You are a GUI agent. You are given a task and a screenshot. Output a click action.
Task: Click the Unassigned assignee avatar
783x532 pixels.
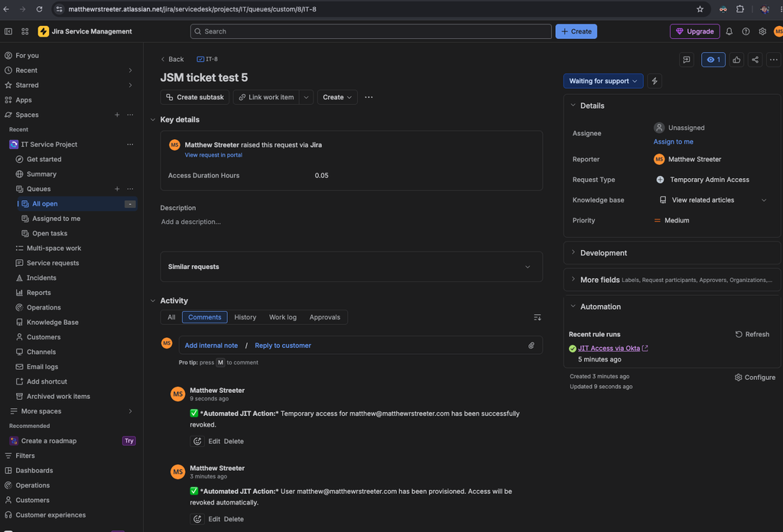pos(659,128)
